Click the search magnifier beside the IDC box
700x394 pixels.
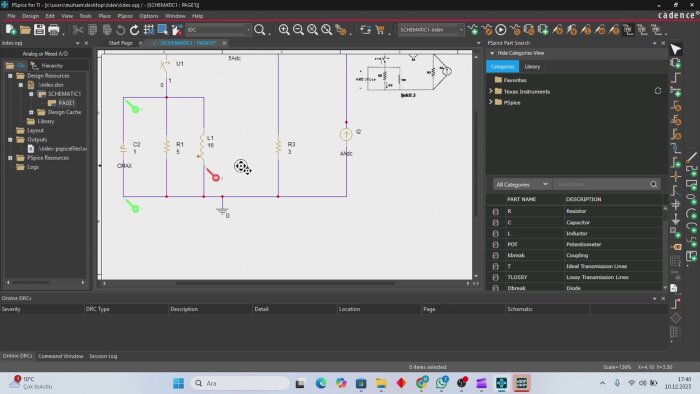coord(259,30)
